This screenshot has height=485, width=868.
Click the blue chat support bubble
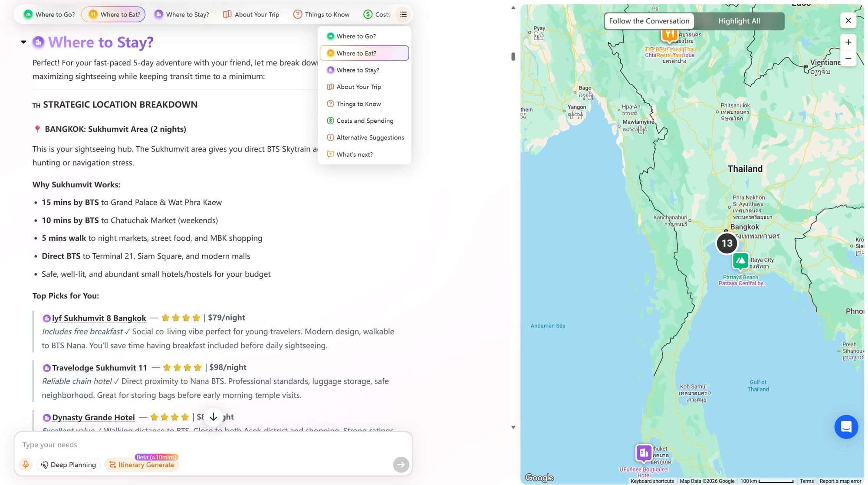point(846,427)
